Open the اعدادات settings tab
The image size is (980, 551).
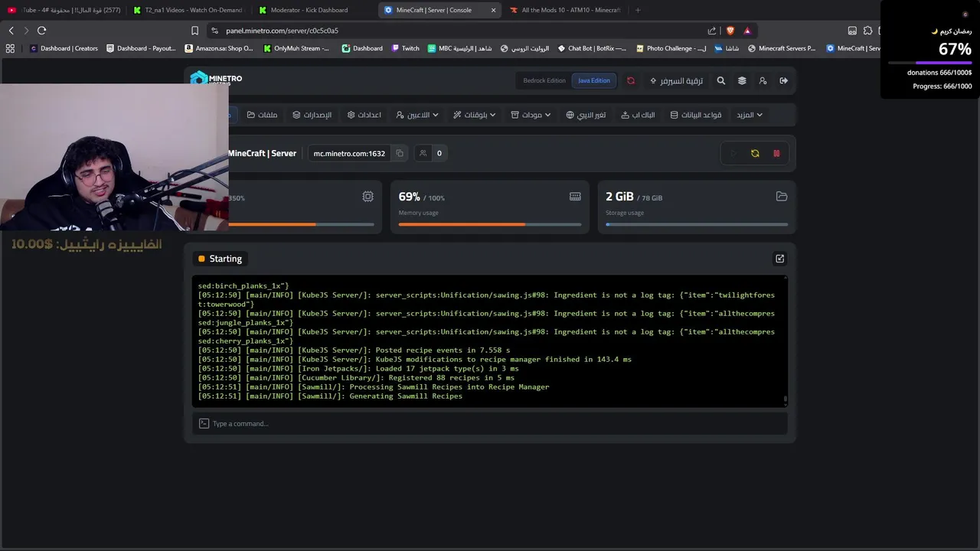[x=364, y=115]
